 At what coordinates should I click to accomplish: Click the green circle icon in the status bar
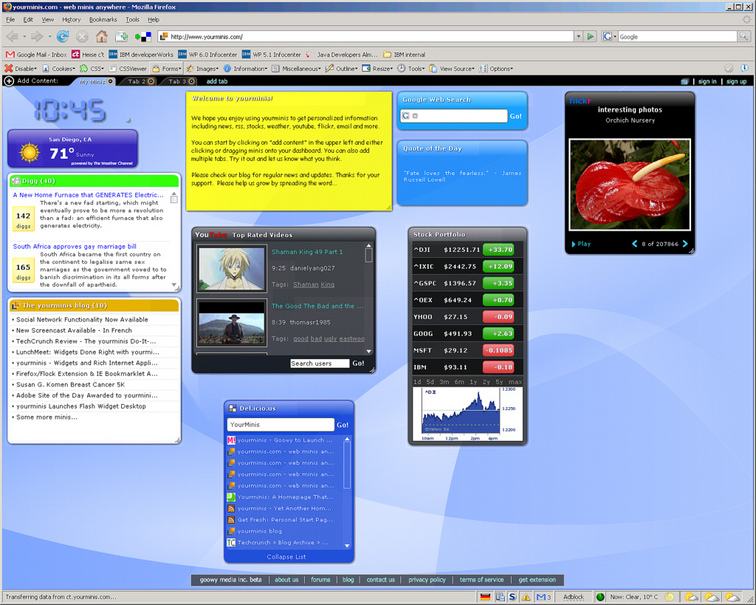[600, 597]
